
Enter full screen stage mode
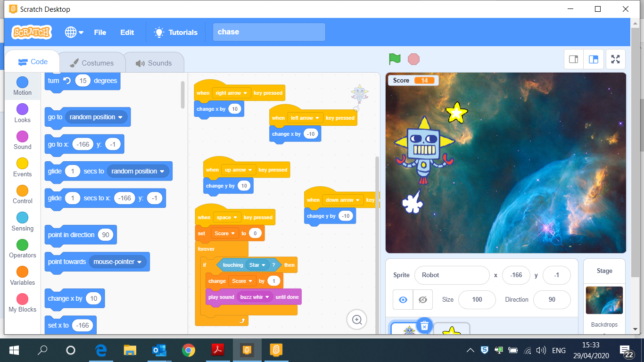point(615,59)
